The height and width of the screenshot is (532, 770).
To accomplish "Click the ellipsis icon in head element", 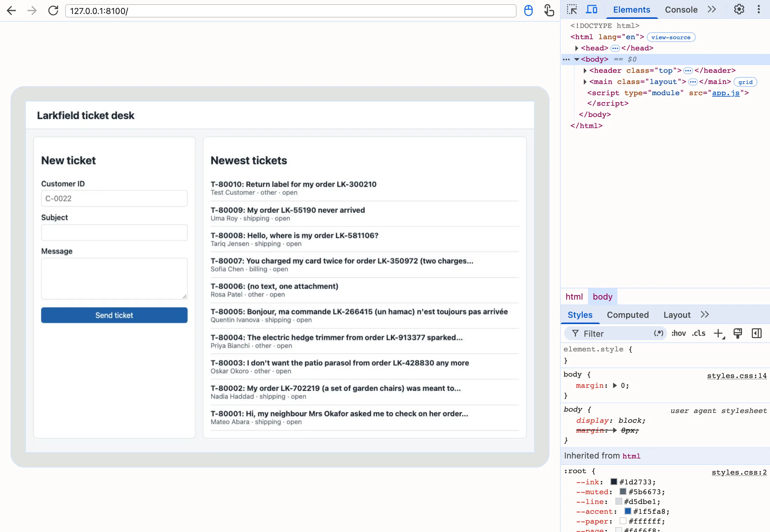I will click(615, 48).
